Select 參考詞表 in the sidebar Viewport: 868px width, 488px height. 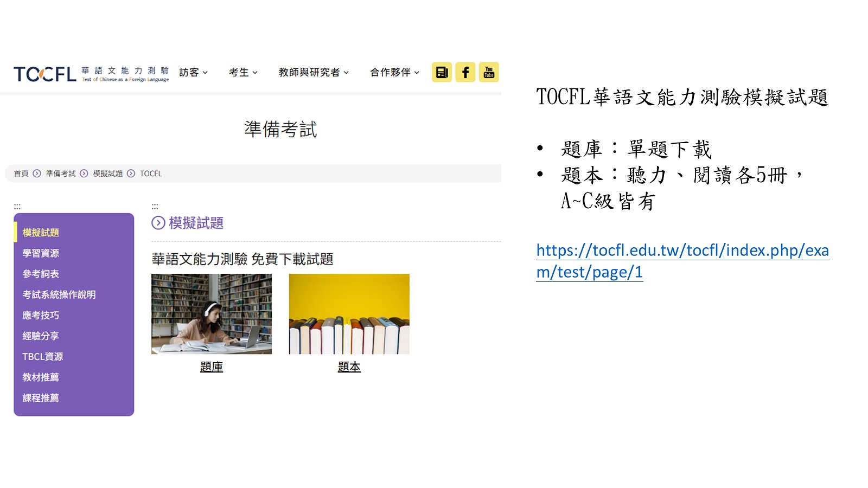41,274
